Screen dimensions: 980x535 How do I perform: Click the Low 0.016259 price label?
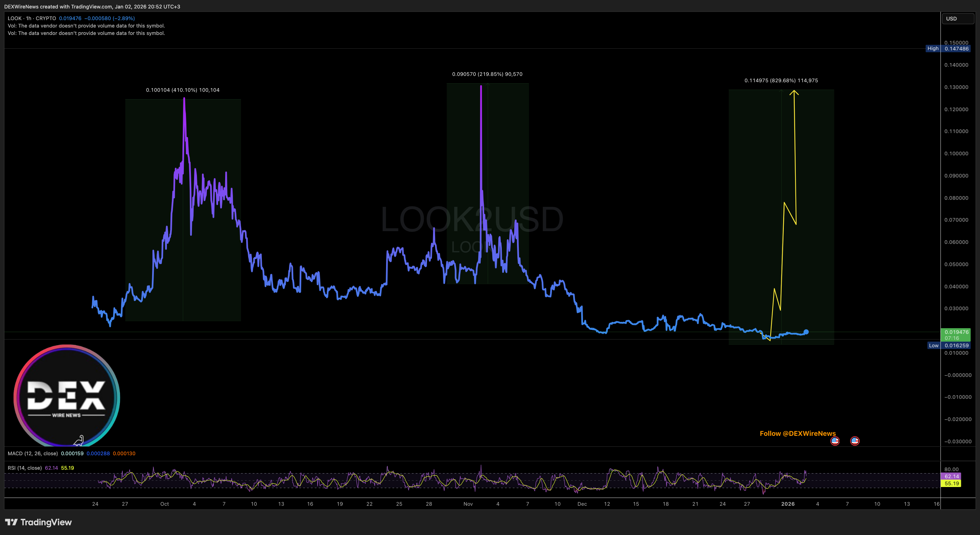[x=949, y=345]
